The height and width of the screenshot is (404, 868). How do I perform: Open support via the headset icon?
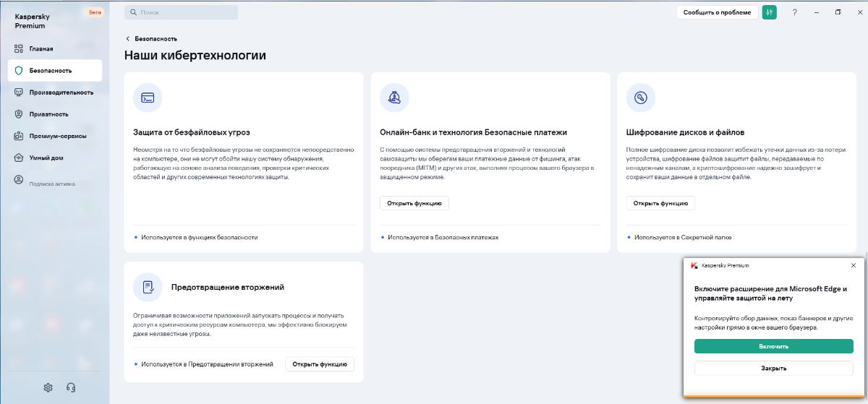coord(71,387)
